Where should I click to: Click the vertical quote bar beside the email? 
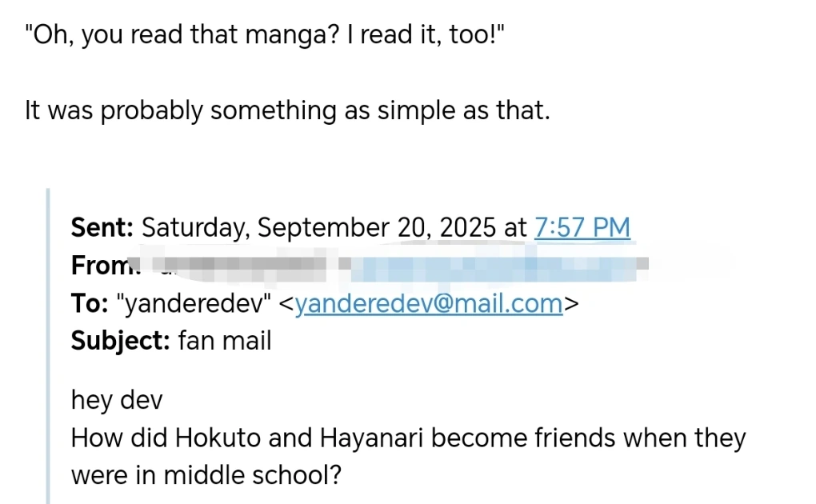(x=48, y=346)
